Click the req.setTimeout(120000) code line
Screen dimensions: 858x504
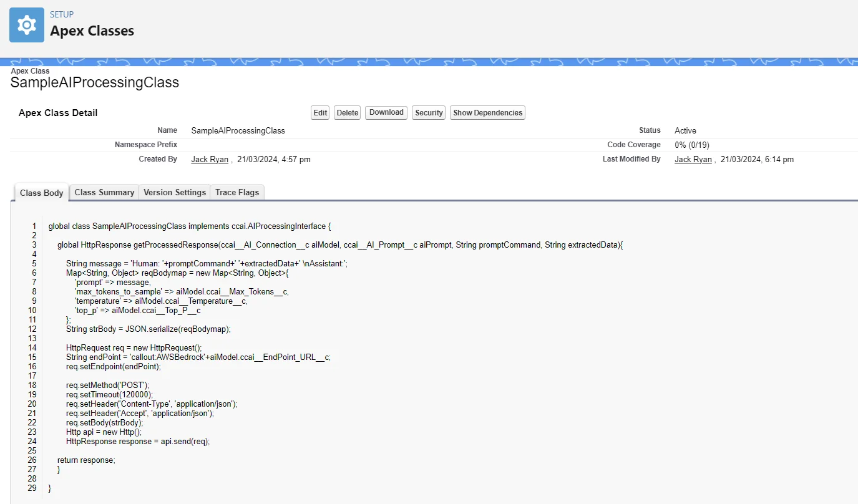(109, 395)
